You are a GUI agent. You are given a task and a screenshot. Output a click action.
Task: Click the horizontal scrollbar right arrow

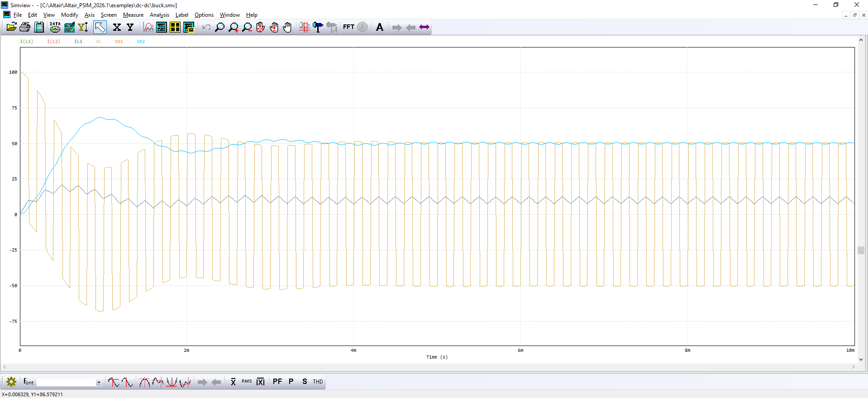(854, 367)
